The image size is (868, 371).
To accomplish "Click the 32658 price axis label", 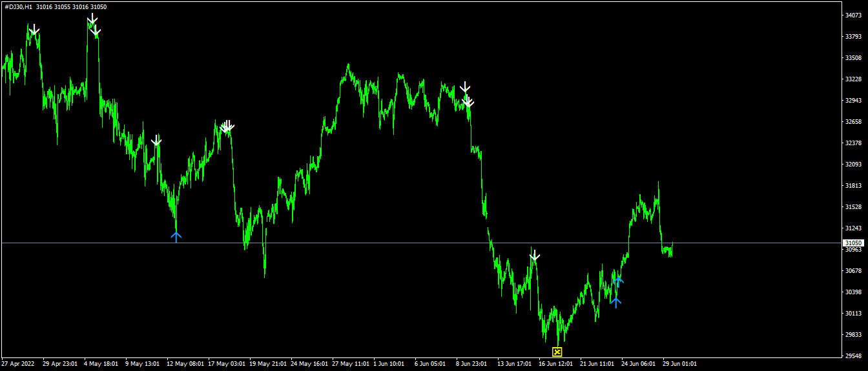I will coord(853,121).
